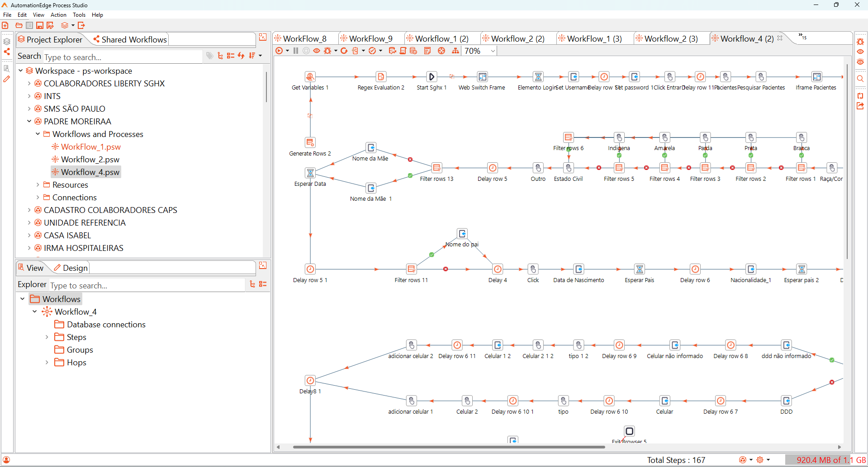Click the Project Explorer search field

click(x=122, y=57)
